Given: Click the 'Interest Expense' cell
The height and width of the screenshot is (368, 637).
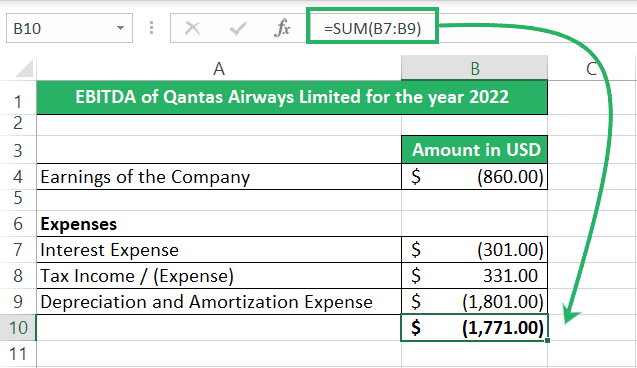Looking at the screenshot, I should (x=219, y=249).
